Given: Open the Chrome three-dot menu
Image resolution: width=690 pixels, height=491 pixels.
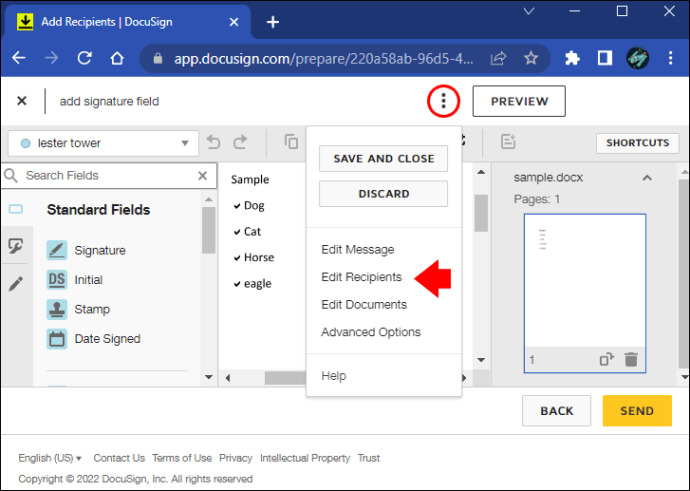Looking at the screenshot, I should coord(670,58).
